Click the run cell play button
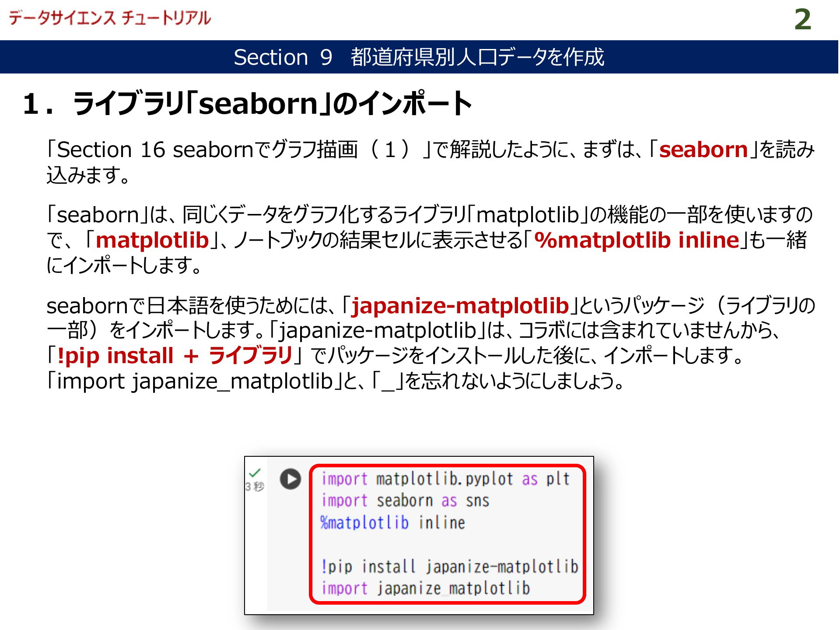The image size is (840, 630). tap(290, 479)
